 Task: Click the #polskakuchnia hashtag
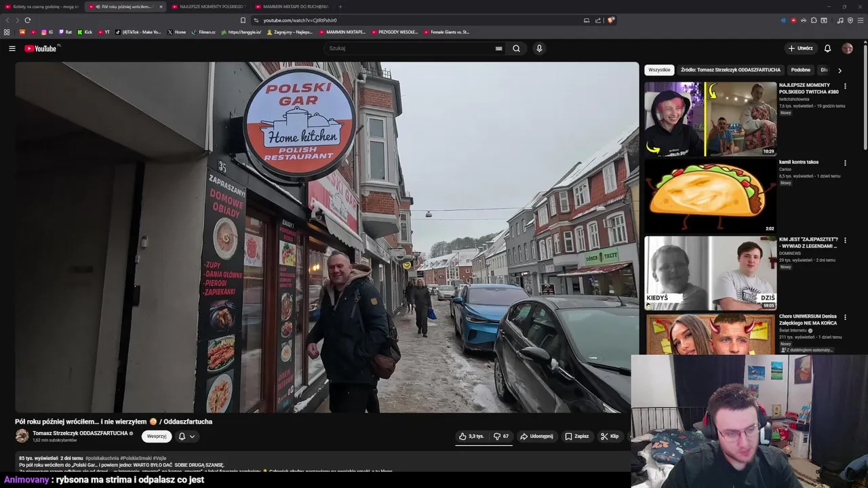tap(102, 458)
